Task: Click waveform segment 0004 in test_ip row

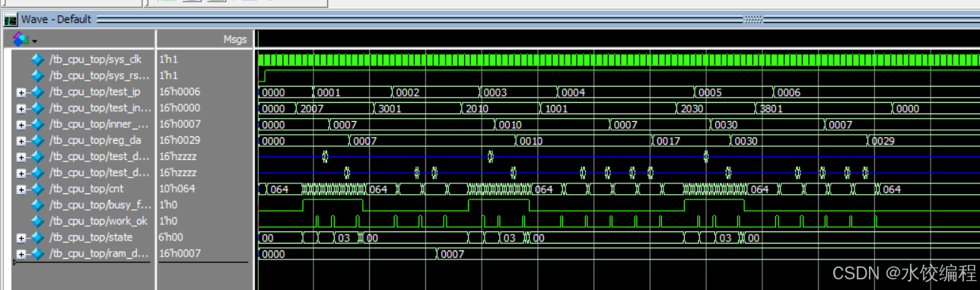Action: [626, 92]
